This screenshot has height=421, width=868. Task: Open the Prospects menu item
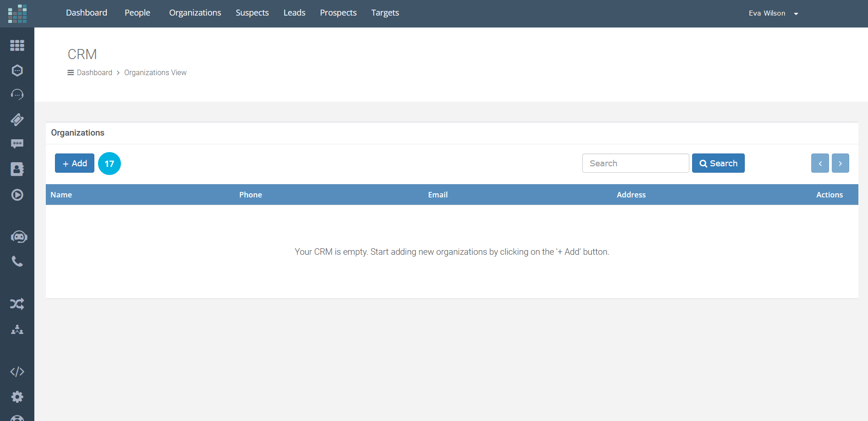(338, 13)
